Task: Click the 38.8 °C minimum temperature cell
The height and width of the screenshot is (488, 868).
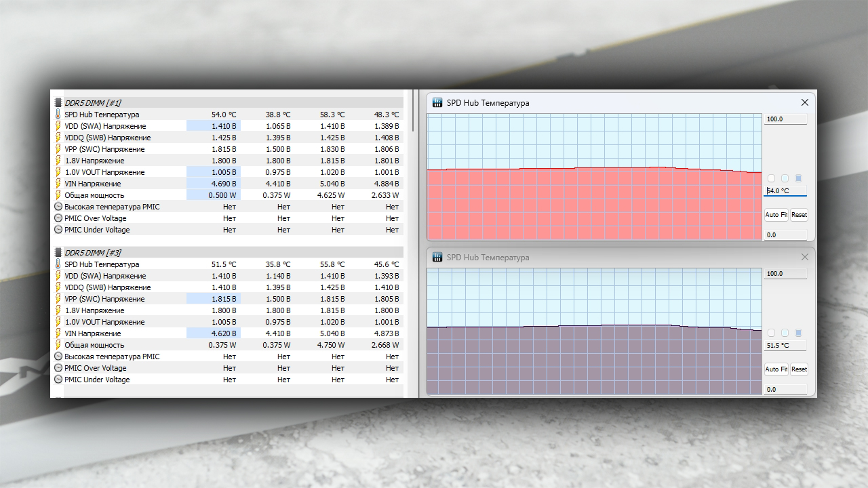Action: [278, 115]
